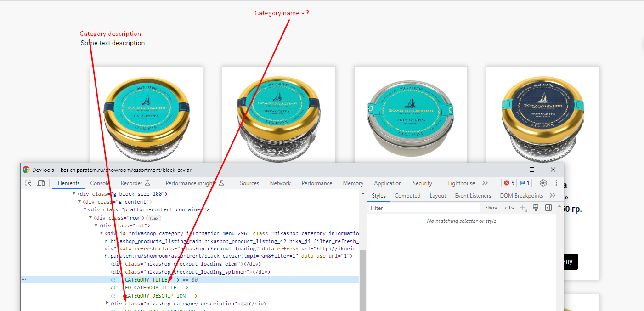Collapse the platform-content container div
The width and height of the screenshot is (644, 311).
[85, 209]
